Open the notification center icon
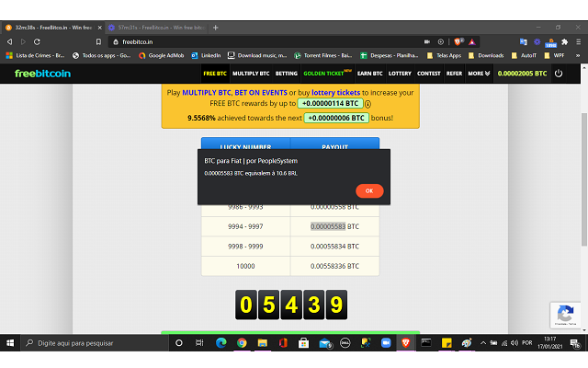Viewport: 588px width, 368px height. [574, 343]
